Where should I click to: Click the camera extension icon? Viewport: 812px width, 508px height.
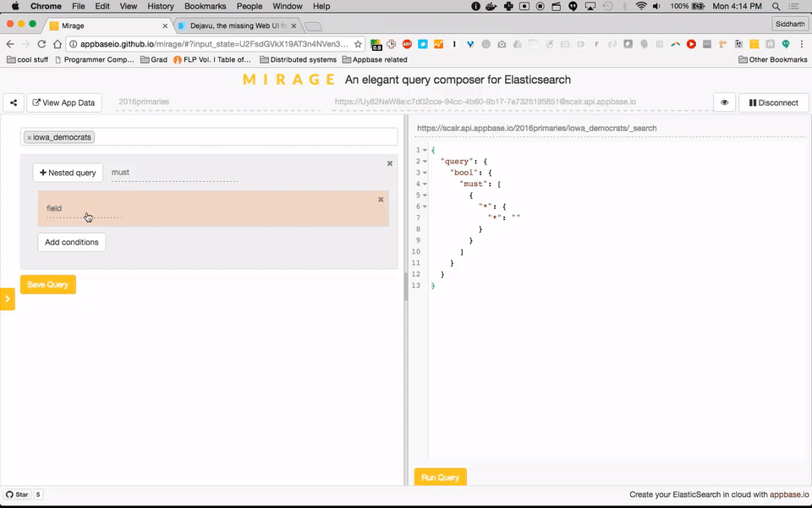502,44
